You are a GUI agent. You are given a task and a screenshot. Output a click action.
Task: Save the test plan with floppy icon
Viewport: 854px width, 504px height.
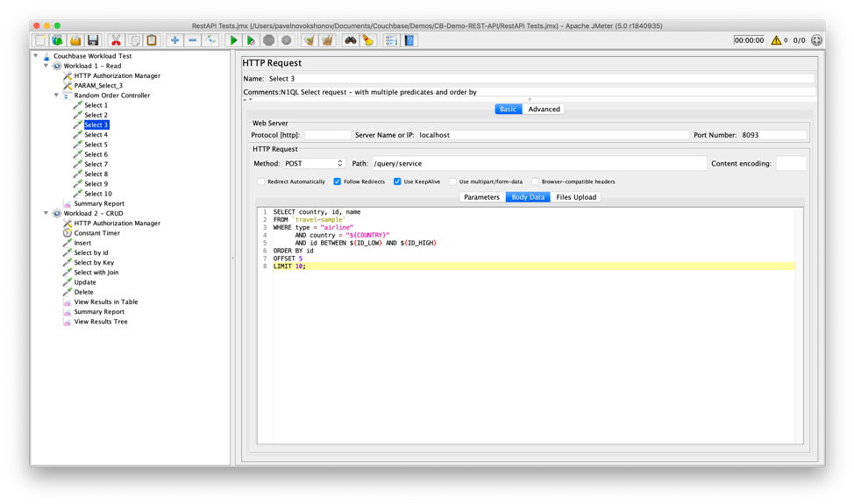(93, 40)
